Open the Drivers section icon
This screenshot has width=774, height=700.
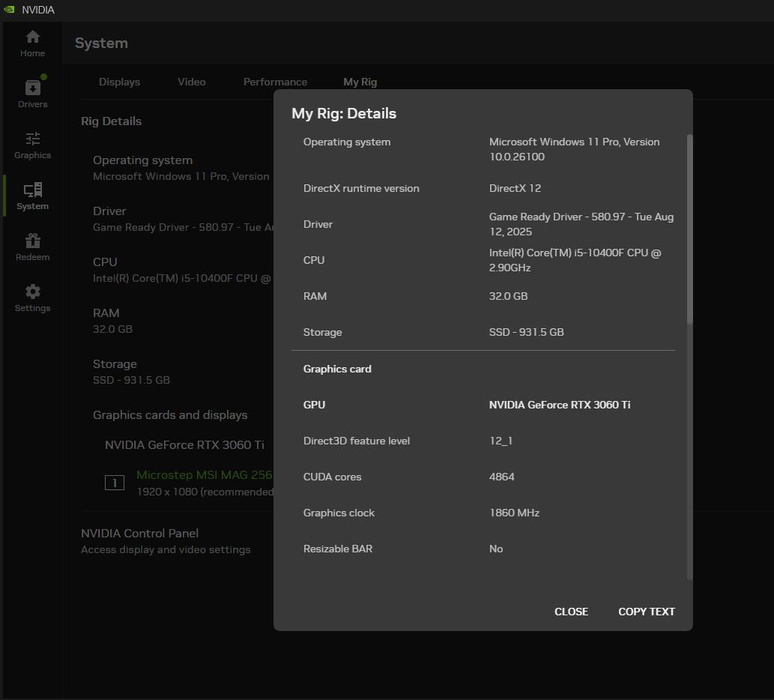[x=32, y=88]
